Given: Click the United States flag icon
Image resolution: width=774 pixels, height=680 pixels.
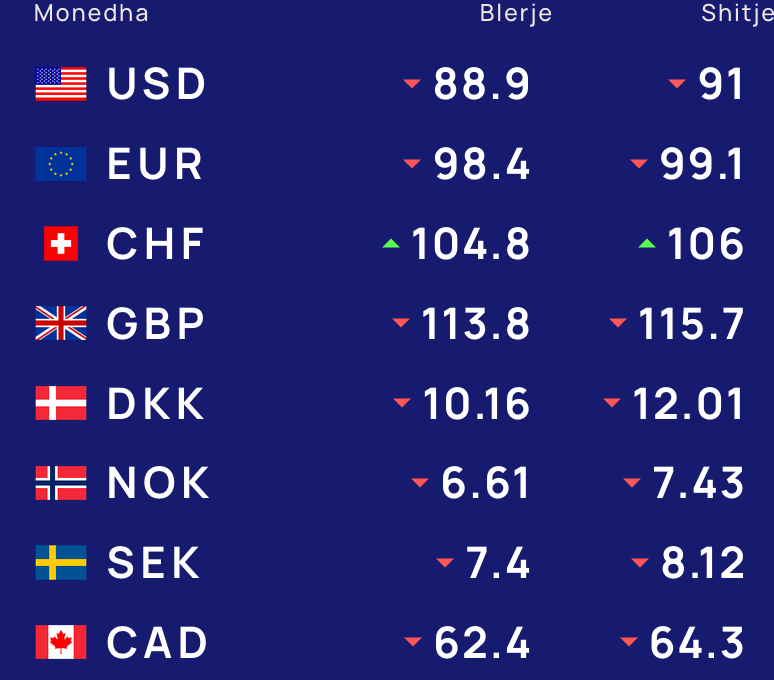Looking at the screenshot, I should pyautogui.click(x=61, y=84).
